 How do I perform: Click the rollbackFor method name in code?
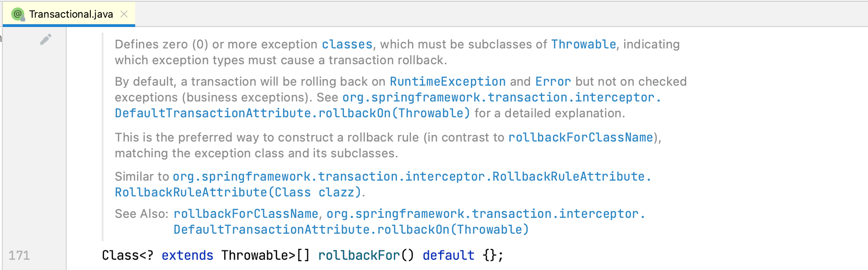pyautogui.click(x=359, y=255)
